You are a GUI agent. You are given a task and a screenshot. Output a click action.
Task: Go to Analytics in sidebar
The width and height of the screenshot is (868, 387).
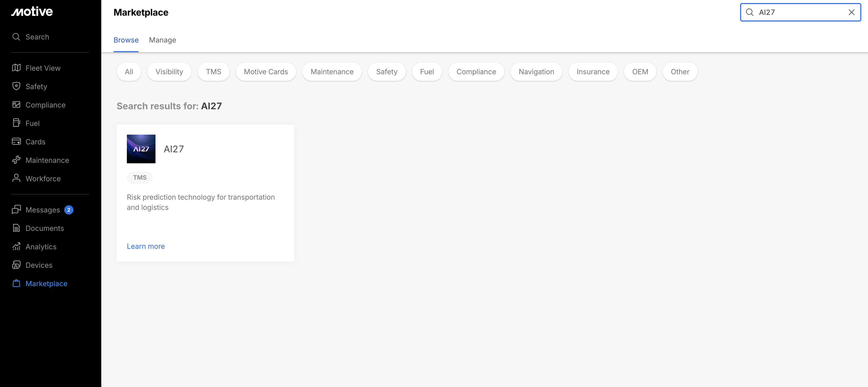(x=41, y=247)
